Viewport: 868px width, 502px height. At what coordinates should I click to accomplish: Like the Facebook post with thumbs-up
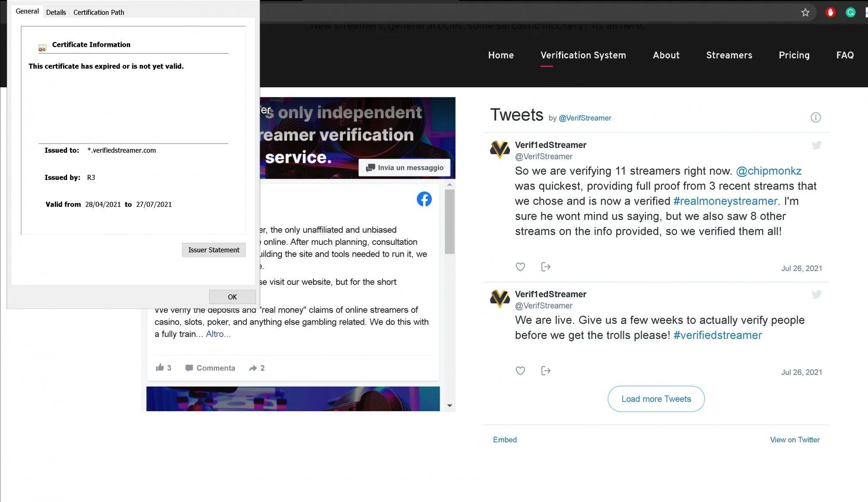tap(160, 367)
